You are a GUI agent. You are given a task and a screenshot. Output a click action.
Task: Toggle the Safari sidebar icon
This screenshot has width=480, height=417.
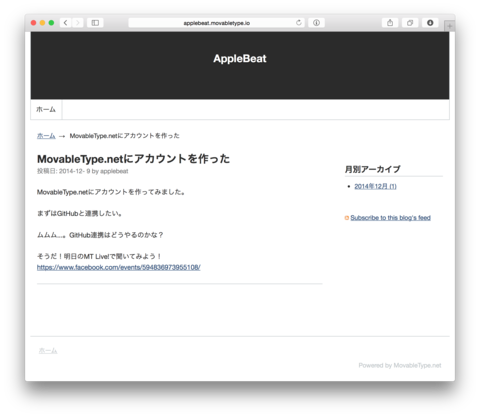coord(95,23)
